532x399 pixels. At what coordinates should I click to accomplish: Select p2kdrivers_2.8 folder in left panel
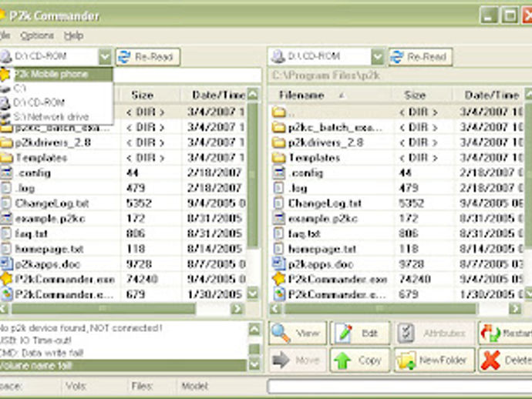click(53, 142)
